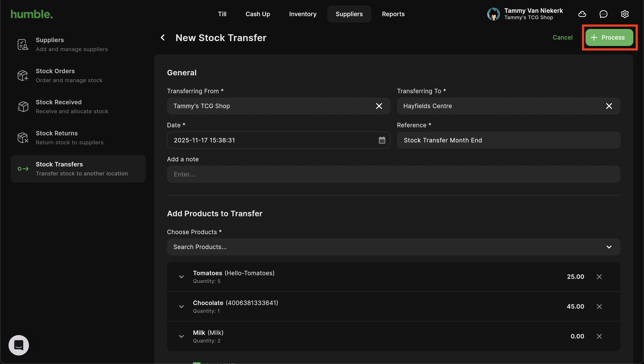Cancel the new stock transfer
Image resolution: width=644 pixels, height=364 pixels.
(x=562, y=37)
